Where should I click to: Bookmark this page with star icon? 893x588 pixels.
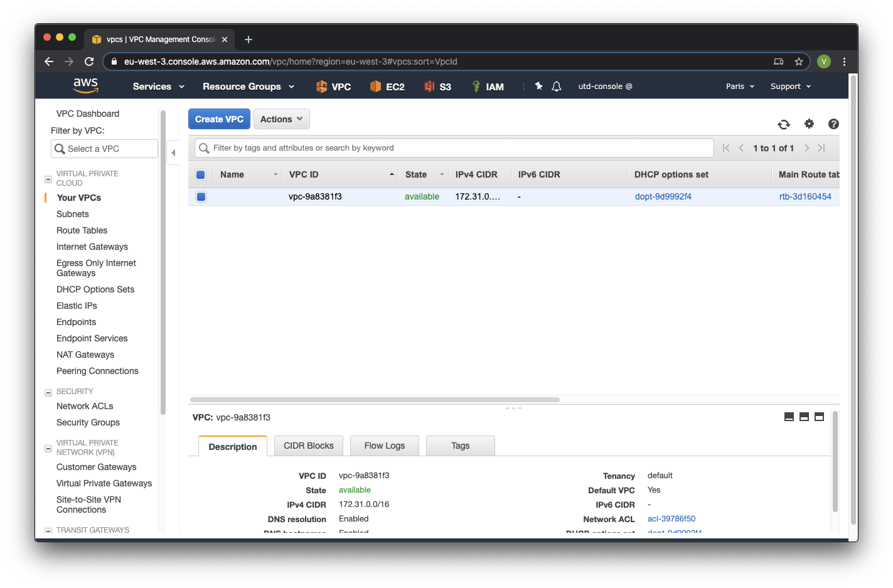coord(799,61)
